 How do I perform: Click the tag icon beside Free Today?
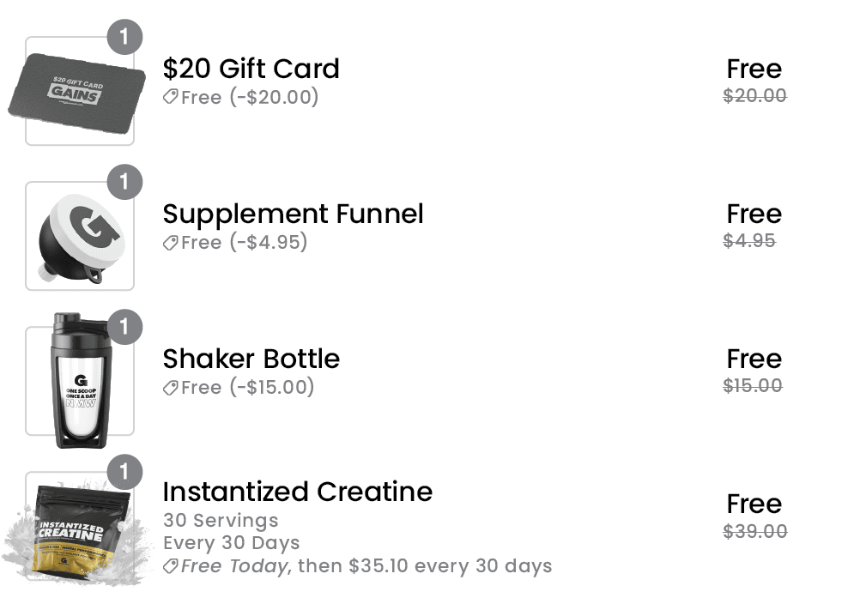pyautogui.click(x=171, y=565)
